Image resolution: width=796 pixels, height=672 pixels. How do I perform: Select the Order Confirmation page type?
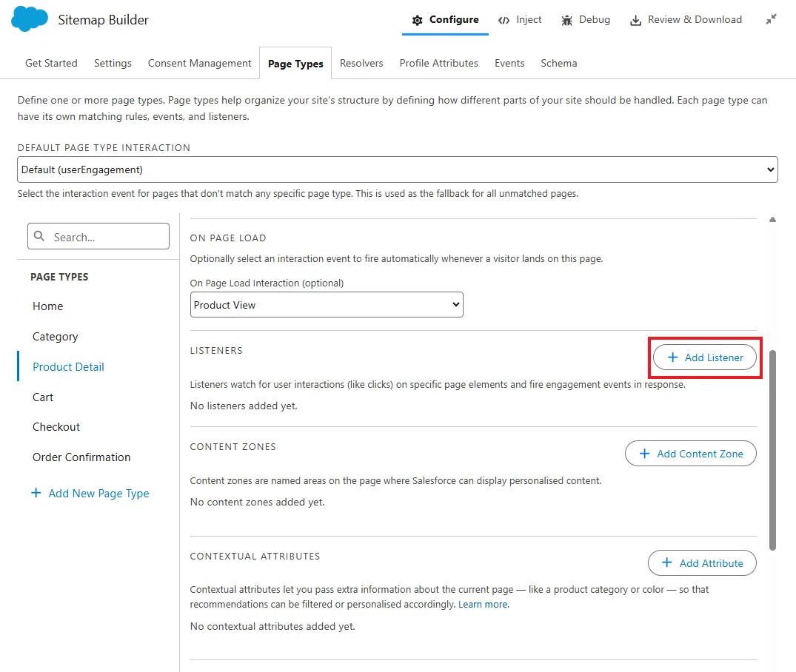click(x=81, y=457)
